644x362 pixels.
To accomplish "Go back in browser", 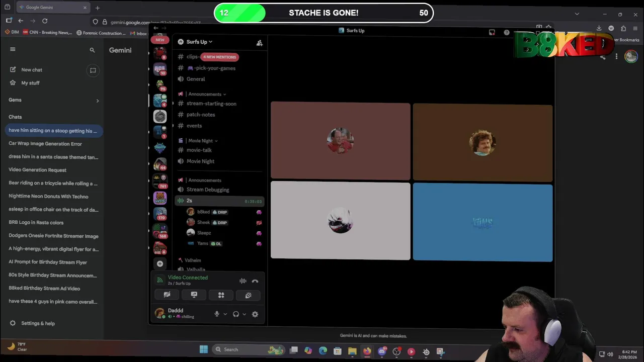I will click(x=21, y=21).
